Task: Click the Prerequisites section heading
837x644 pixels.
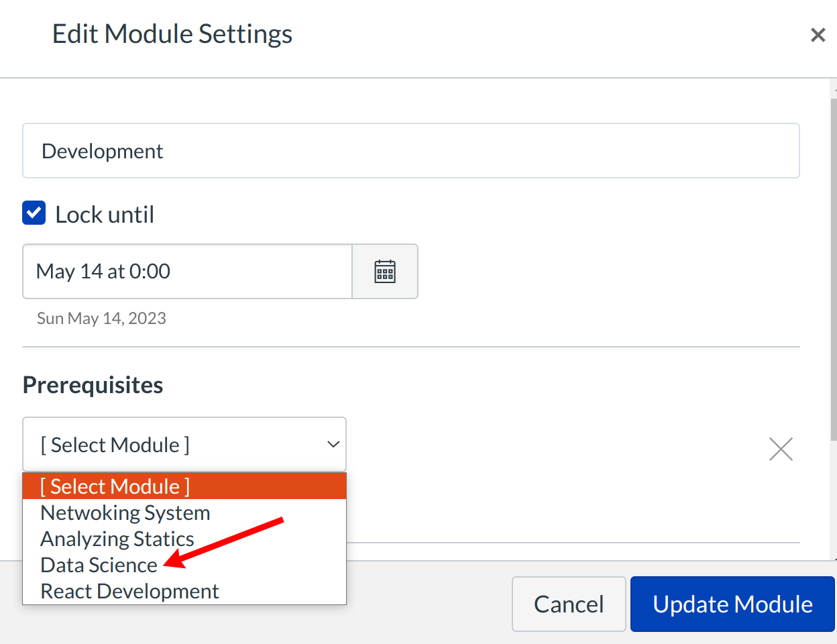Action: 93,385
